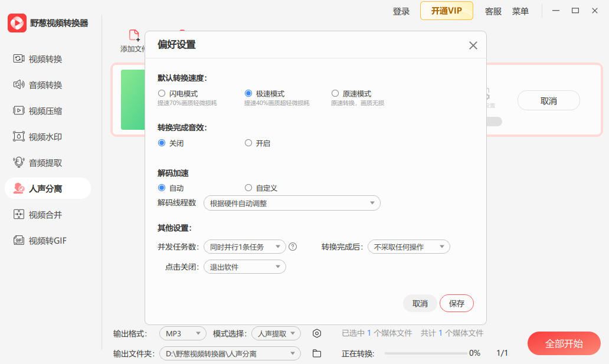
Task: Open the MP3 output format dropdown
Action: point(183,333)
